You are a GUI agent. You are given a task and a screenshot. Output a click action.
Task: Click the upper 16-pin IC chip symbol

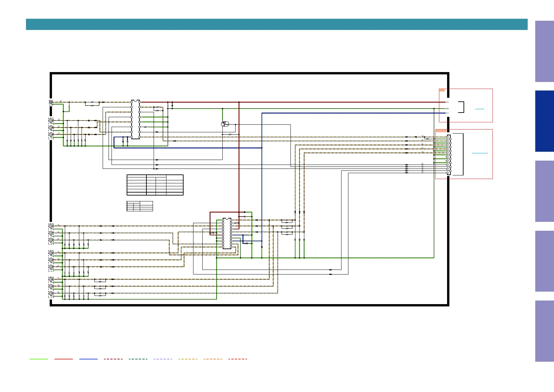[135, 119]
